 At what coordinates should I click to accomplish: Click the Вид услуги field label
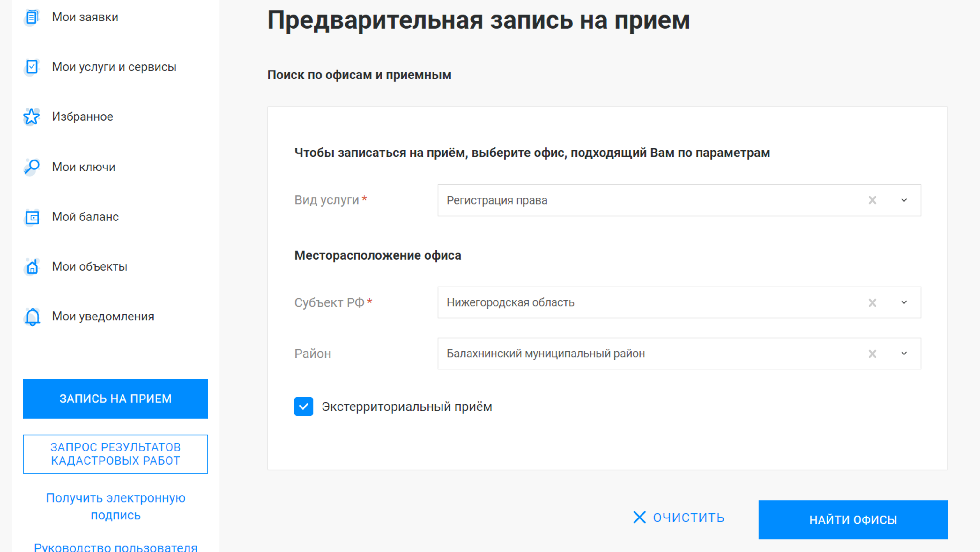click(326, 200)
